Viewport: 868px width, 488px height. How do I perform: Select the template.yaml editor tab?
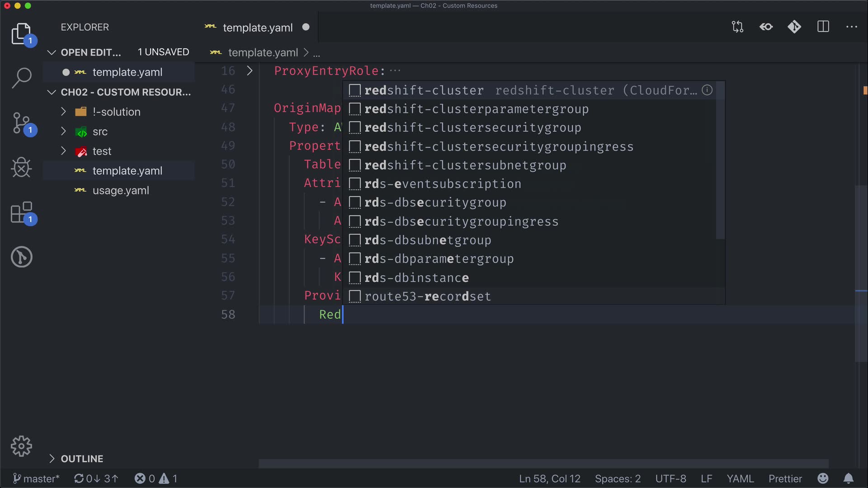(258, 28)
